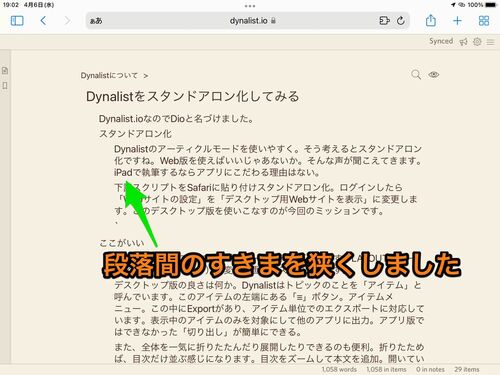Click the Synced status label
The height and width of the screenshot is (375, 500).
(441, 41)
